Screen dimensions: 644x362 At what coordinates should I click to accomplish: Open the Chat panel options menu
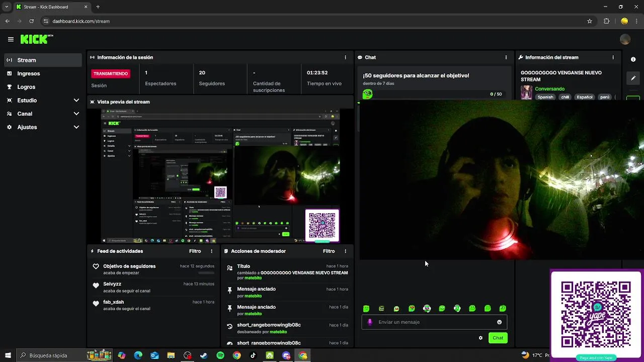click(x=506, y=57)
